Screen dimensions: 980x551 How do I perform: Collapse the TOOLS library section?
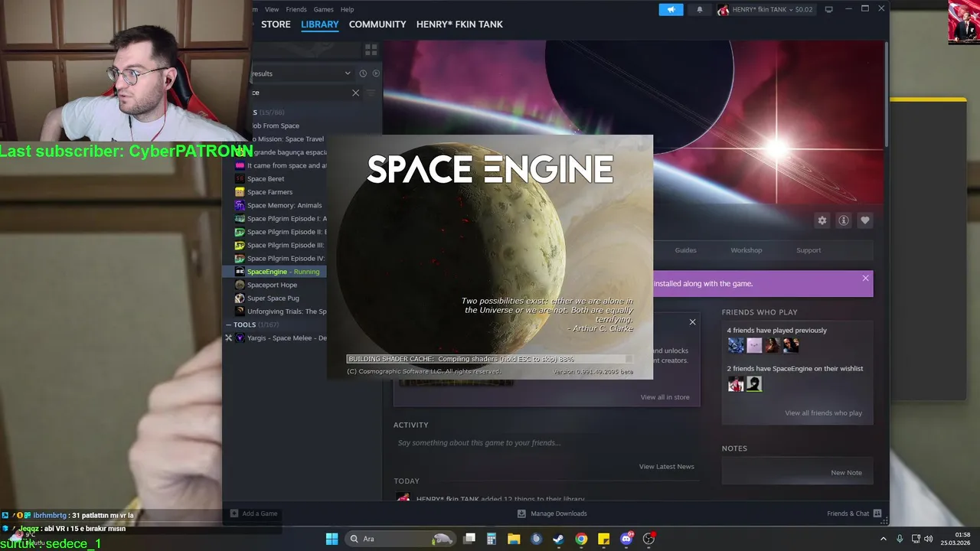click(x=228, y=324)
